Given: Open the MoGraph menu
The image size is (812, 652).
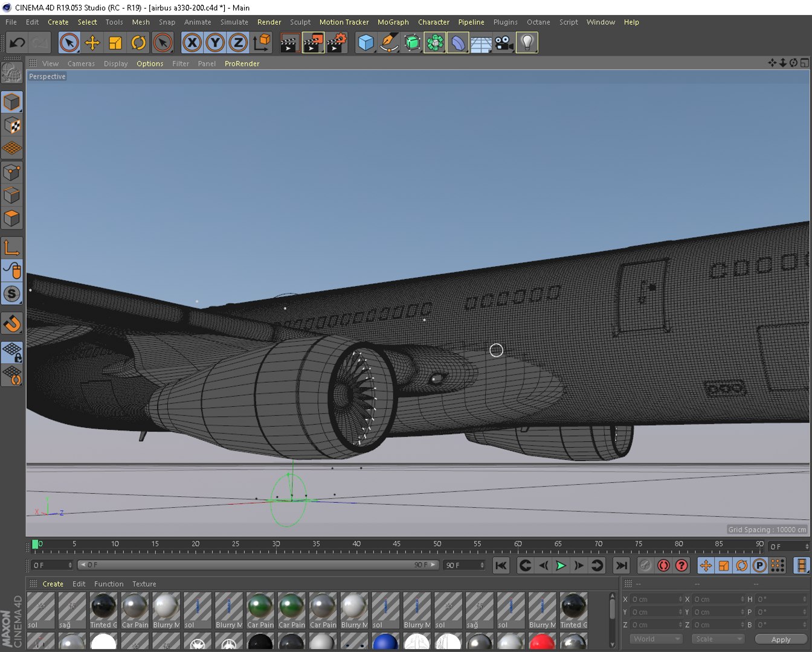Looking at the screenshot, I should [393, 22].
